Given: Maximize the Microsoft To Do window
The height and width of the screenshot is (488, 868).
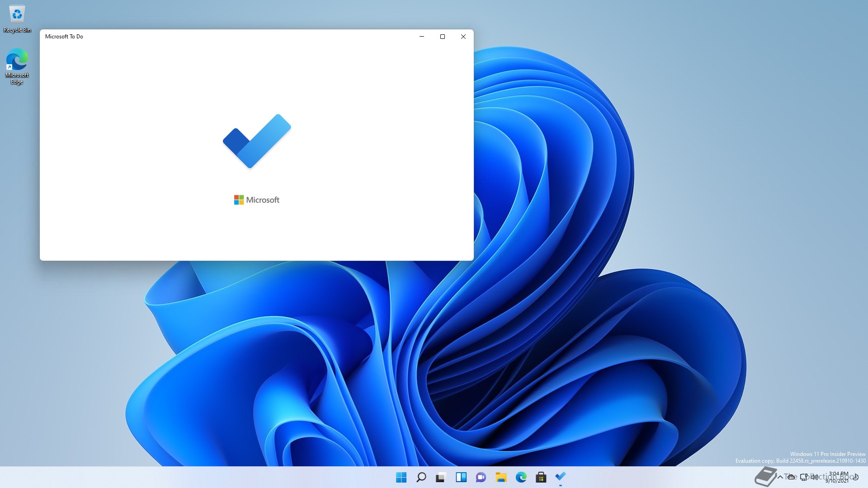Looking at the screenshot, I should click(x=443, y=37).
